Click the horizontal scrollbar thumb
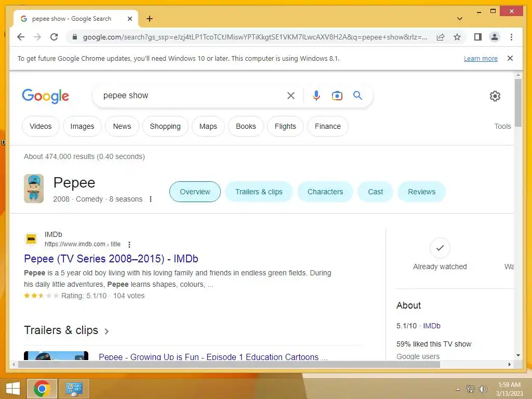This screenshot has width=532, height=399. click(x=229, y=364)
